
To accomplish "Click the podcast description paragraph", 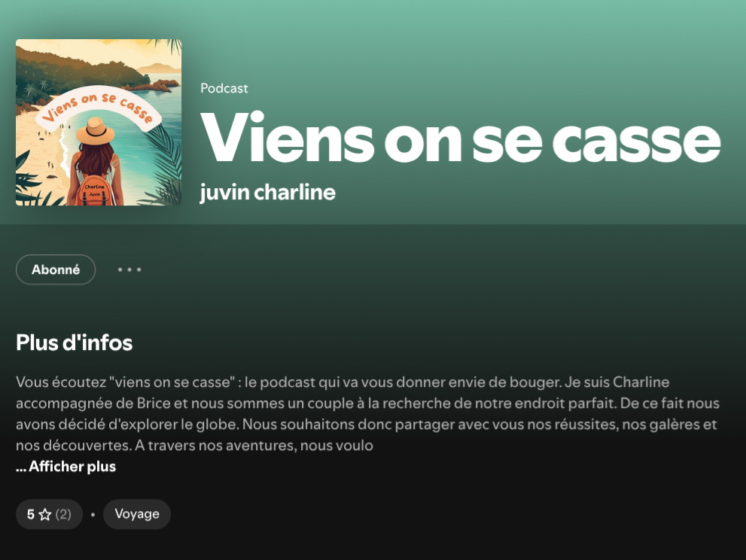I will click(367, 413).
